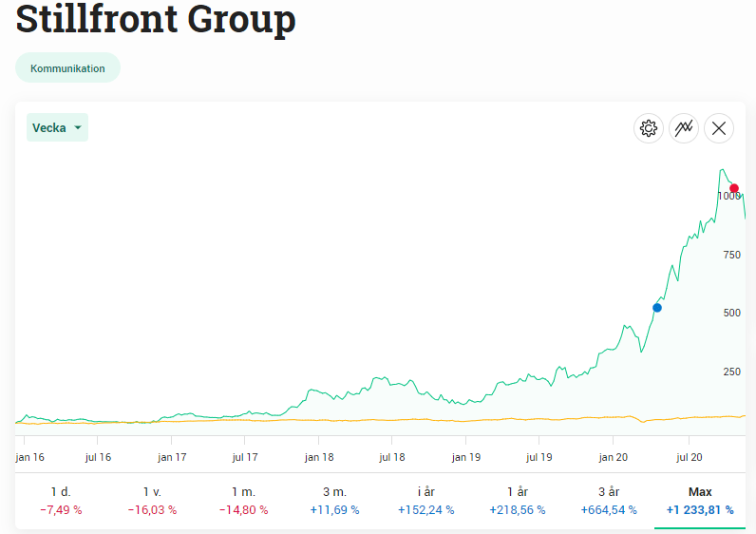Open the Vecka interval dropdown

[57, 127]
